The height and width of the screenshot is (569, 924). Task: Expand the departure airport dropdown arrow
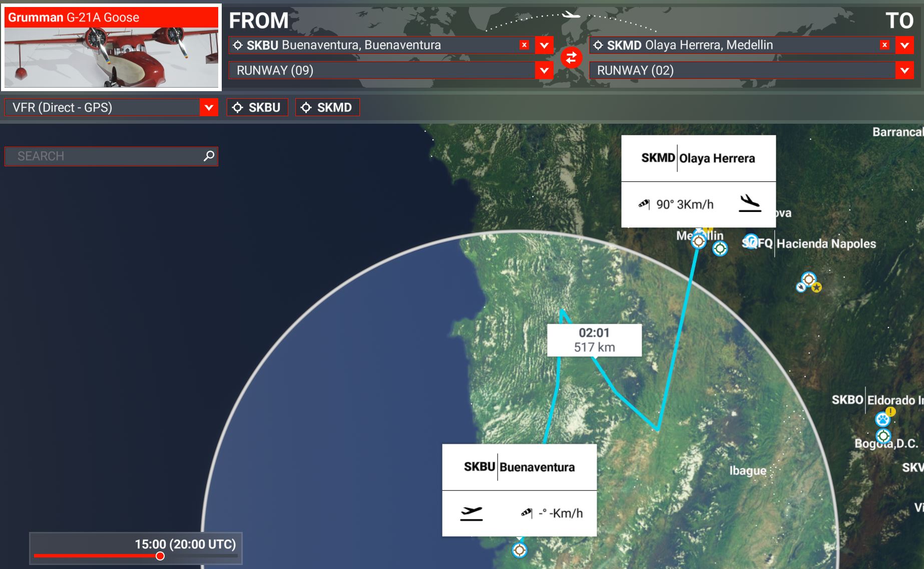tap(544, 45)
